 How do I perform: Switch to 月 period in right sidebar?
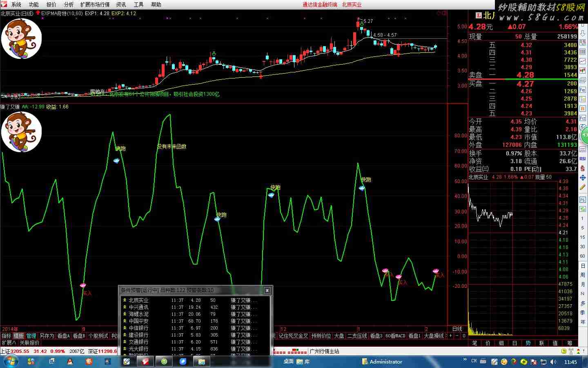point(583,285)
